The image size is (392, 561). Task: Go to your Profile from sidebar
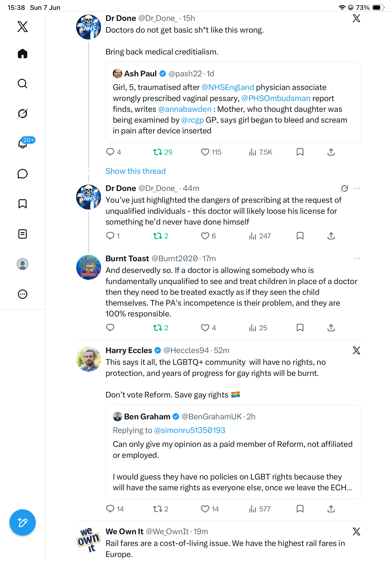tap(23, 264)
